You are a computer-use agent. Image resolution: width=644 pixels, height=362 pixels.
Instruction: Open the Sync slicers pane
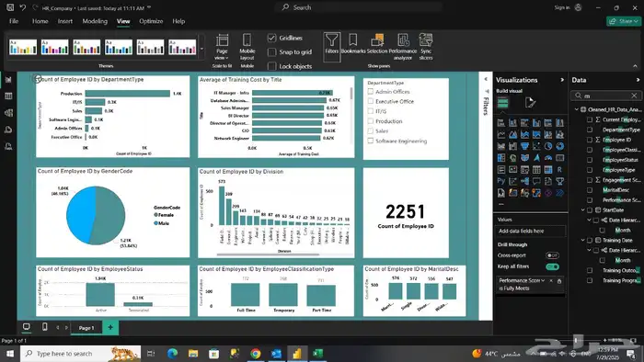point(426,47)
